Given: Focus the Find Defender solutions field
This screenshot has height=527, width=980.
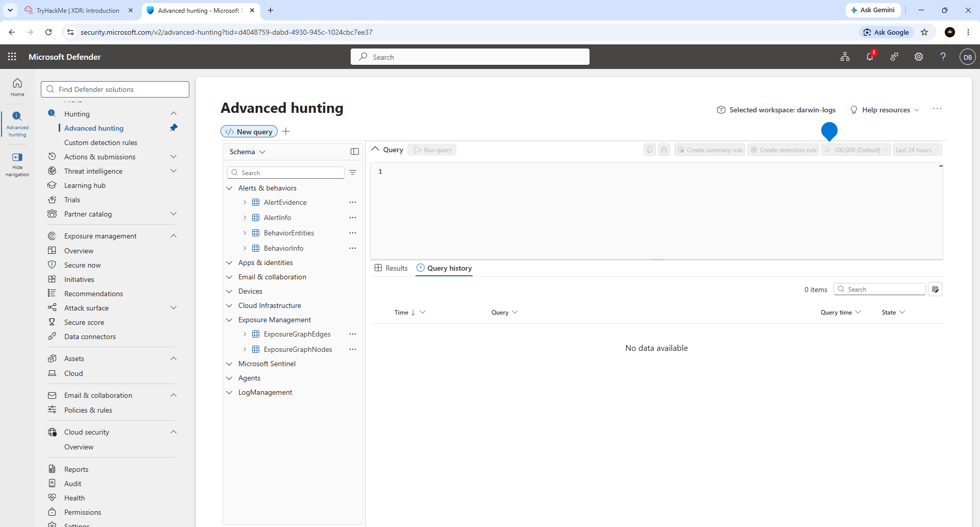Looking at the screenshot, I should click(x=115, y=89).
